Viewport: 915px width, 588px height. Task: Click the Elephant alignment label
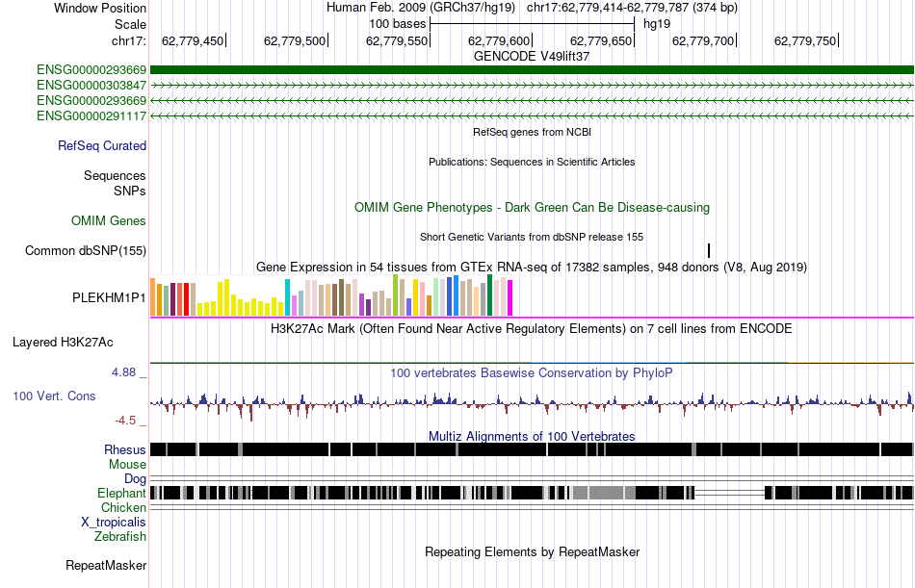pos(121,494)
